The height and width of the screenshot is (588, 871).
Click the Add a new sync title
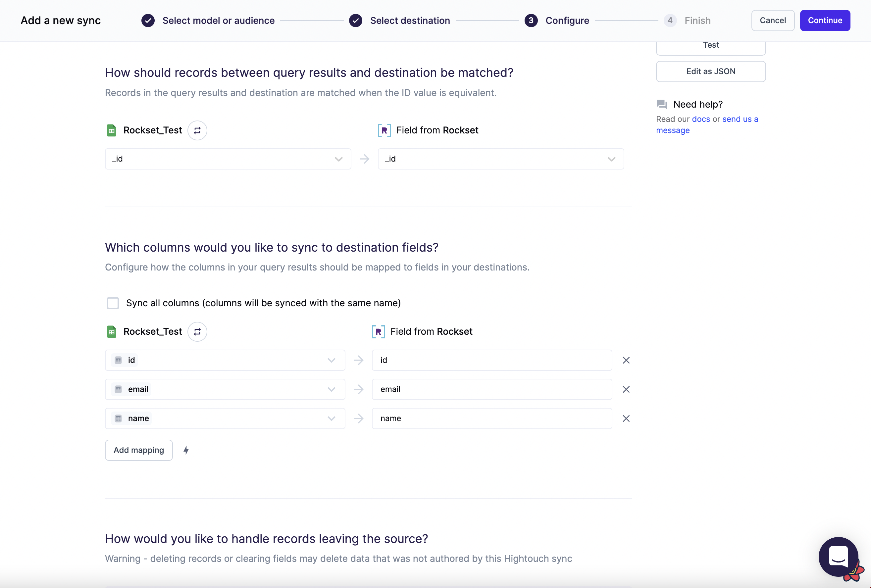pyautogui.click(x=61, y=21)
